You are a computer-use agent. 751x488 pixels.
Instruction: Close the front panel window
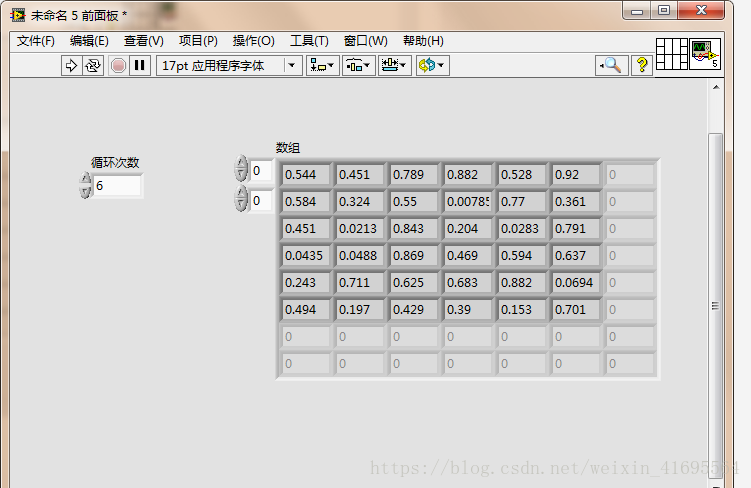(x=701, y=11)
